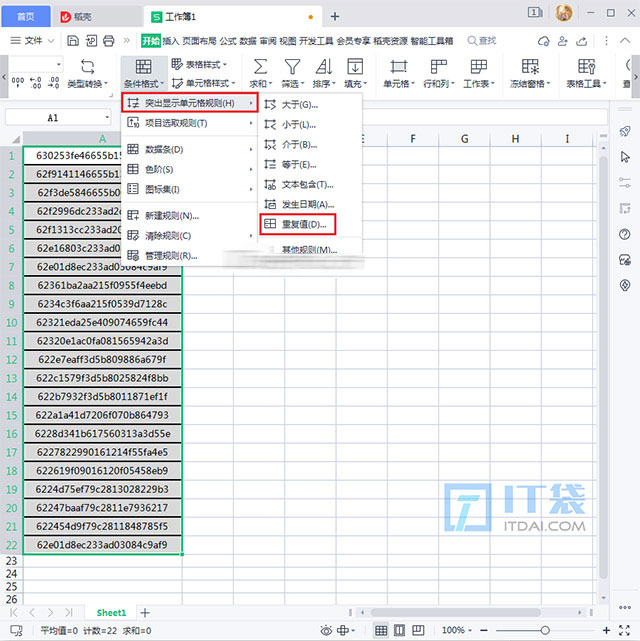Click zoom out minus button
The height and width of the screenshot is (641, 640).
click(x=483, y=630)
